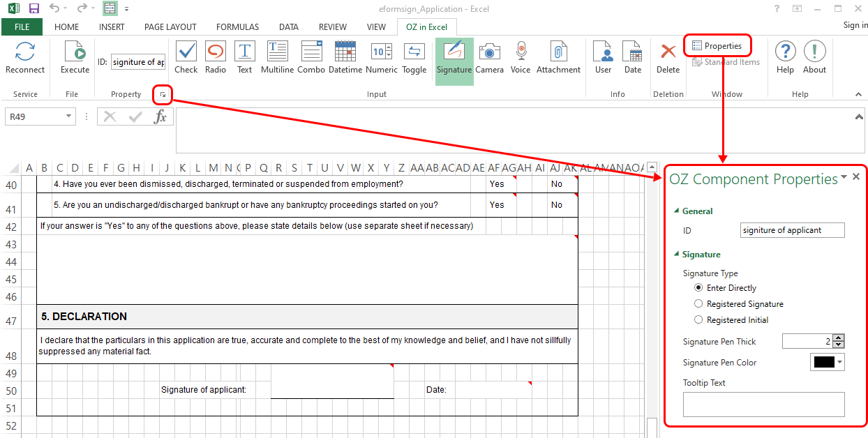Image resolution: width=868 pixels, height=438 pixels.
Task: Add the Date info component
Action: pyautogui.click(x=633, y=58)
